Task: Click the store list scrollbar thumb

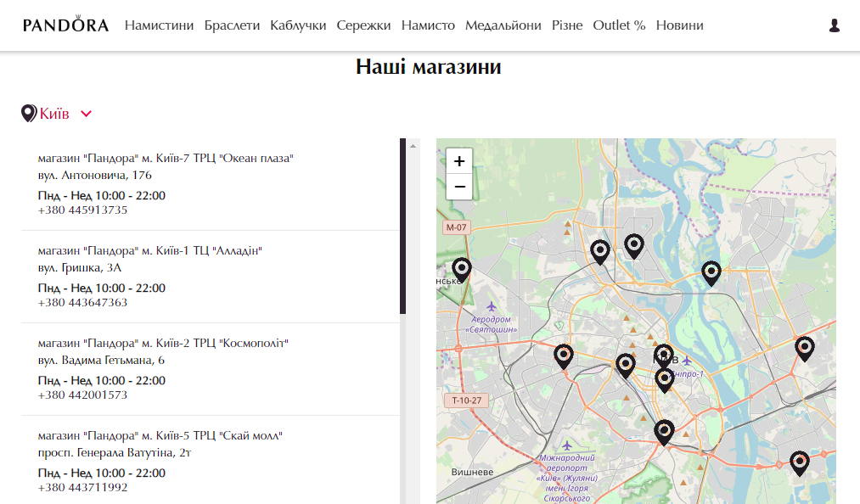Action: click(403, 226)
